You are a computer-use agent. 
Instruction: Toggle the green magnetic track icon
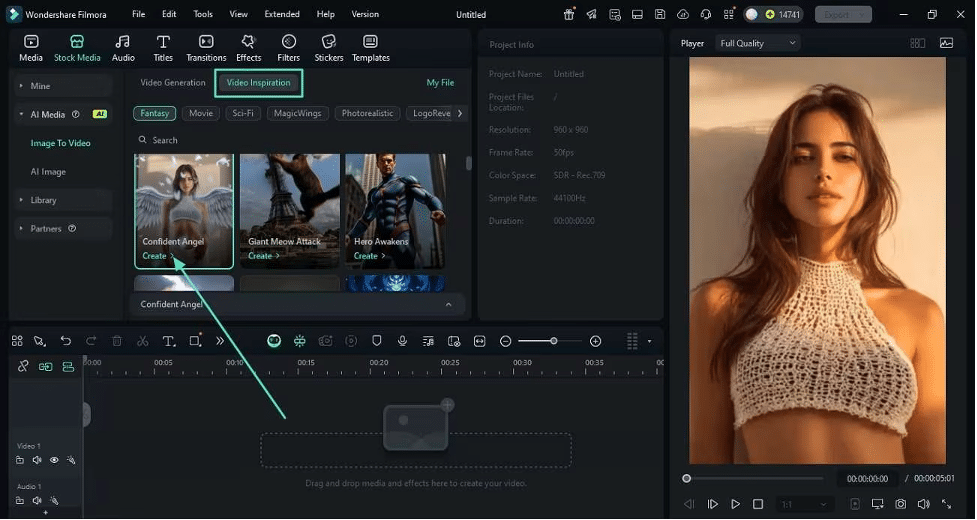click(68, 367)
